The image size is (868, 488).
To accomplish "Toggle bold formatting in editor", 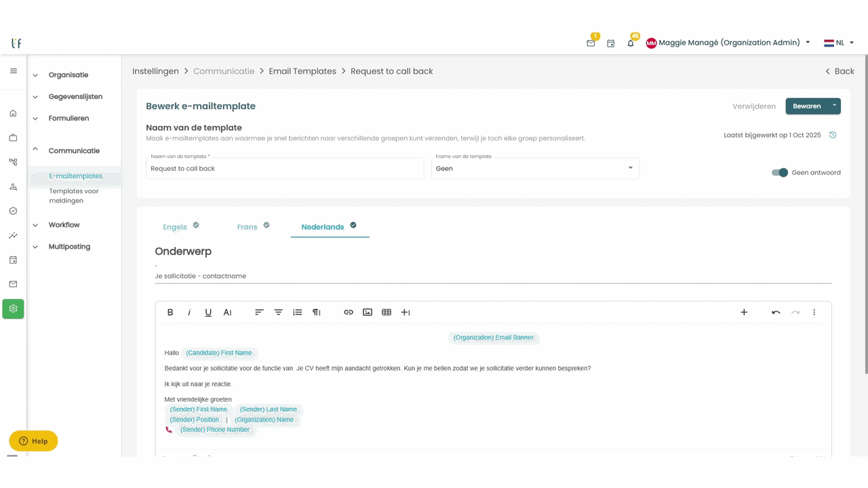I will (x=170, y=312).
